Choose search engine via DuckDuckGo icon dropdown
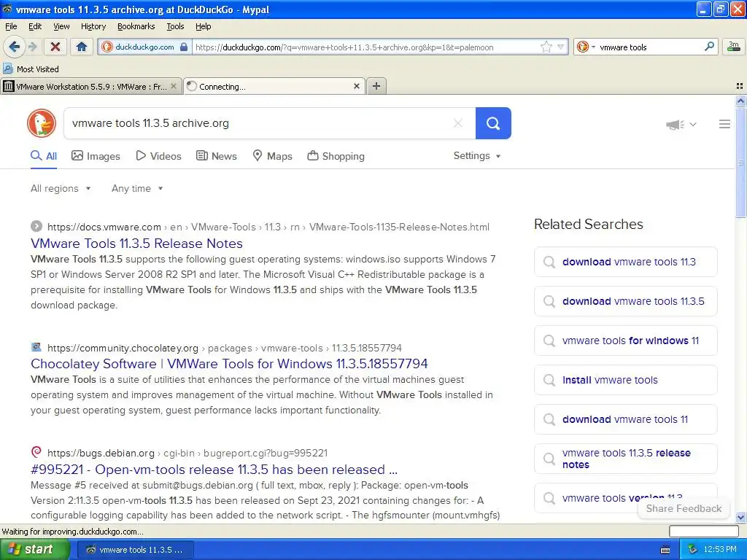Screen dimensions: 747x560 [x=586, y=47]
